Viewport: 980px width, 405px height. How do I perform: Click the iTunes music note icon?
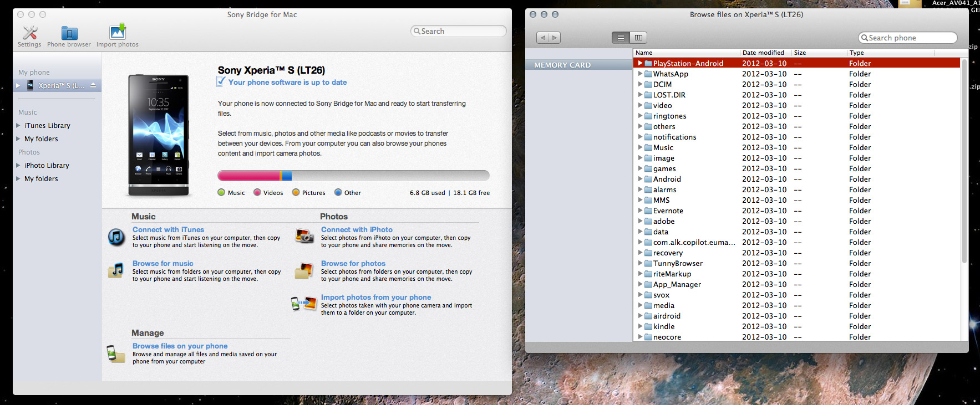[x=116, y=237]
